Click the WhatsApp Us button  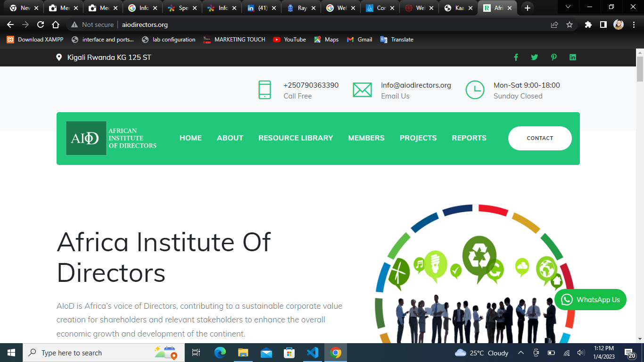[x=590, y=300]
